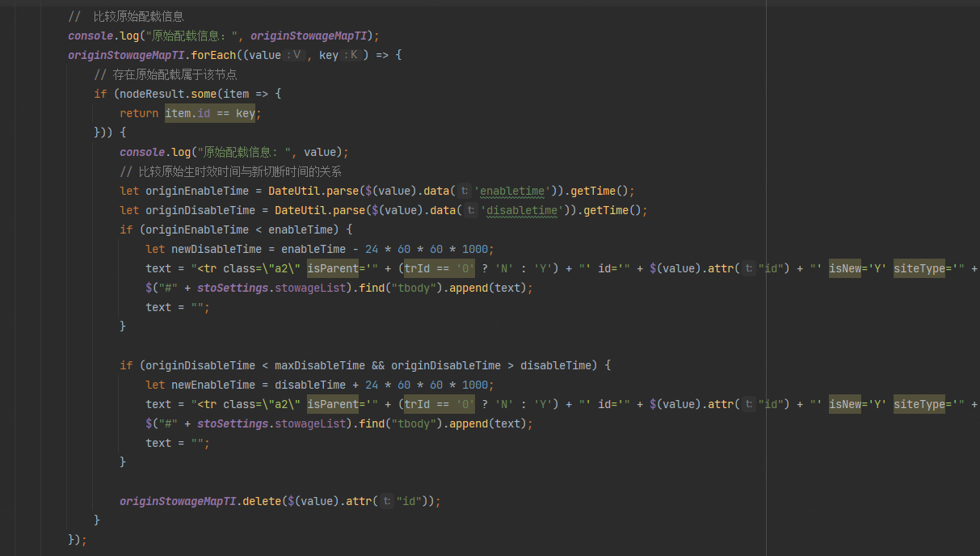Click the 'disabletime' string literal
The image size is (980, 556).
[x=522, y=210]
